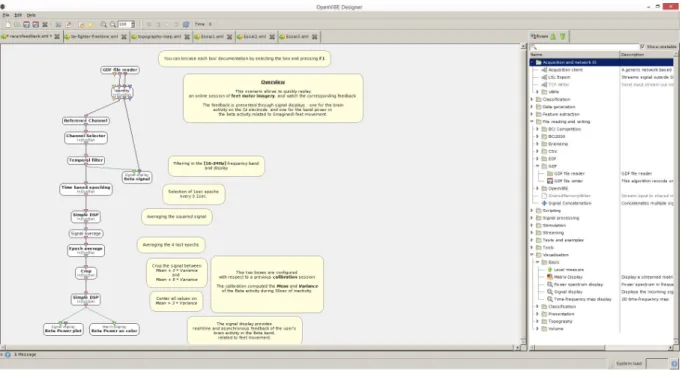Close the tab next to the last in the tab row

(272, 37)
